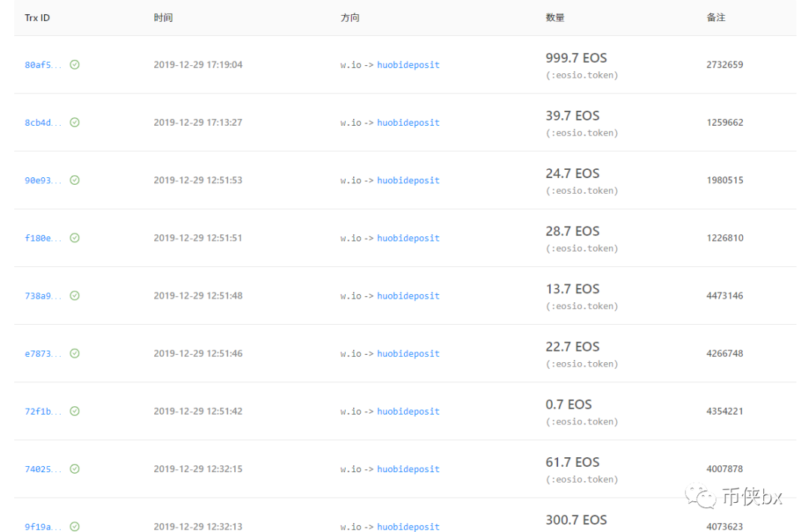The width and height of the screenshot is (808, 532).
Task: Open the 8cb4d transaction link
Action: click(x=43, y=123)
